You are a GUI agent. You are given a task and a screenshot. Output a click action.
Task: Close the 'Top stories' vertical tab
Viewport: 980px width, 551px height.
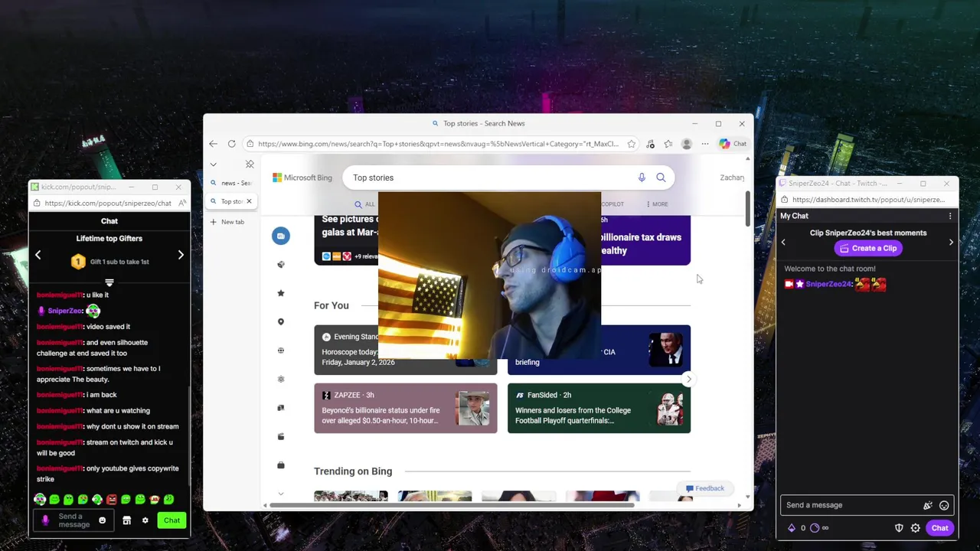[249, 201]
